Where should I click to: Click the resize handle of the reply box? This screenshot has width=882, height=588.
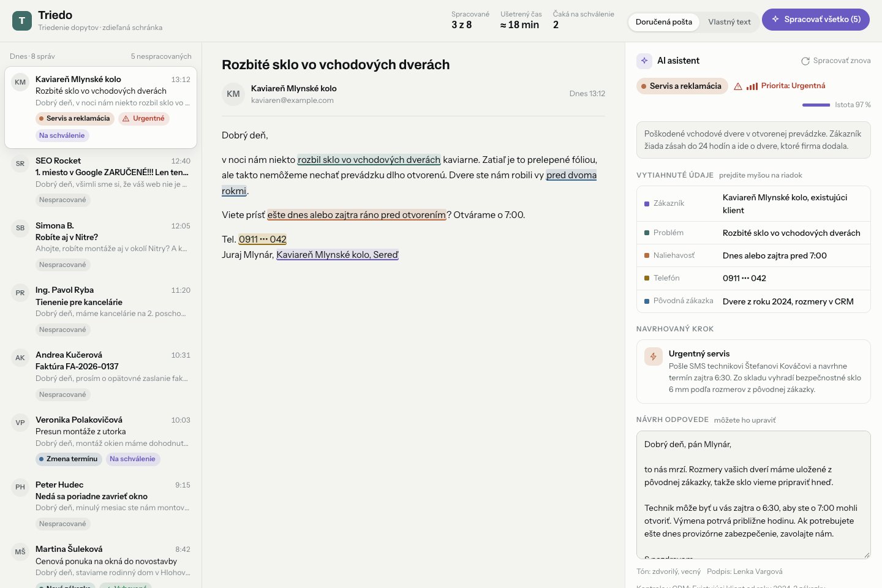tap(867, 555)
